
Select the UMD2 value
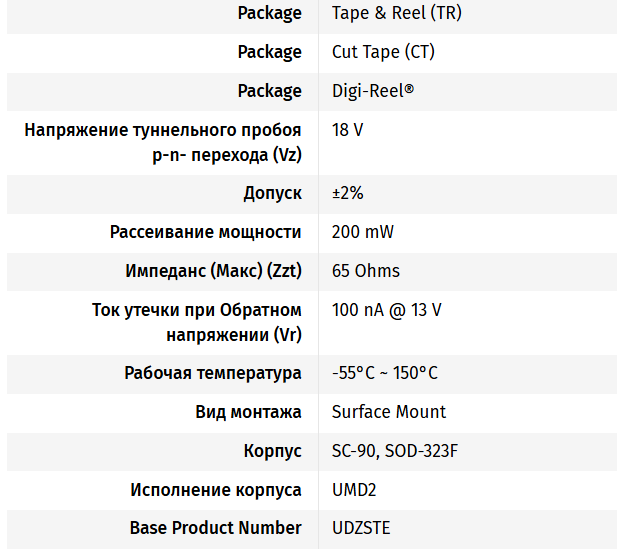(354, 490)
